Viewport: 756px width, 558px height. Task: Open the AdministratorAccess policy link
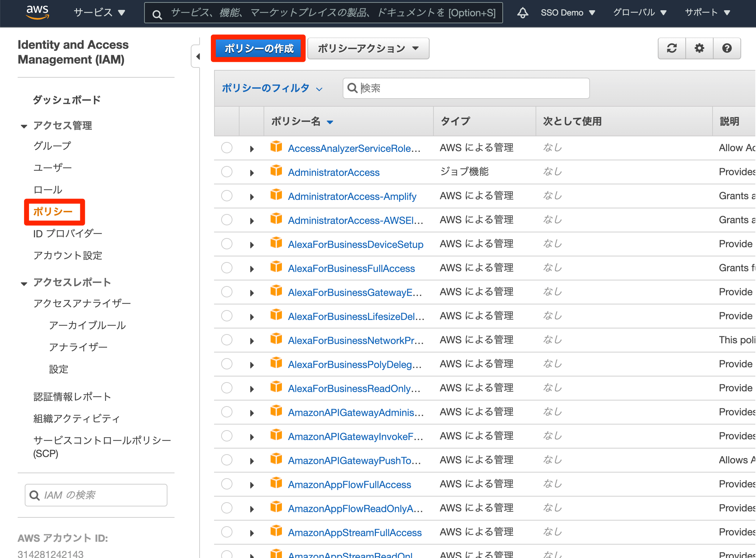[x=334, y=172]
